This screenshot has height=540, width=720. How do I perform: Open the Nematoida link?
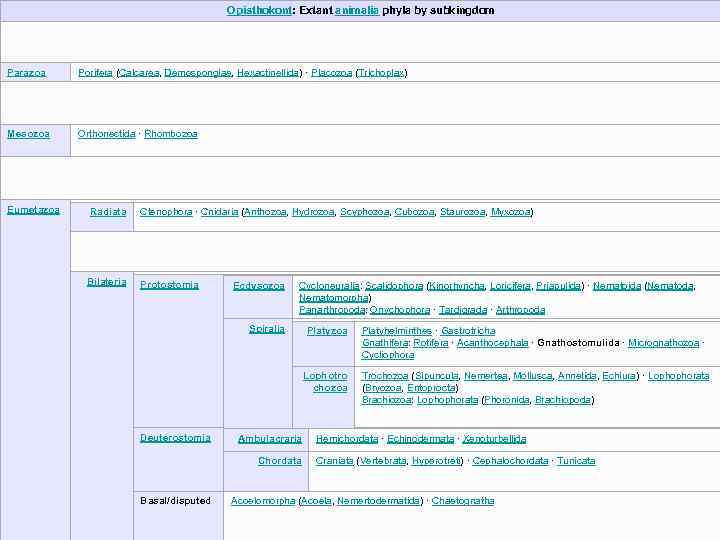tap(617, 286)
